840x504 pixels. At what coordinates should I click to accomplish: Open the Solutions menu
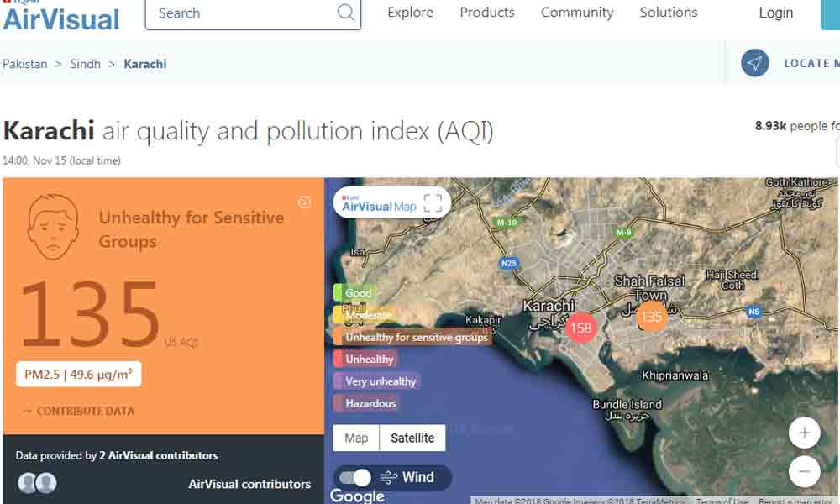point(669,13)
